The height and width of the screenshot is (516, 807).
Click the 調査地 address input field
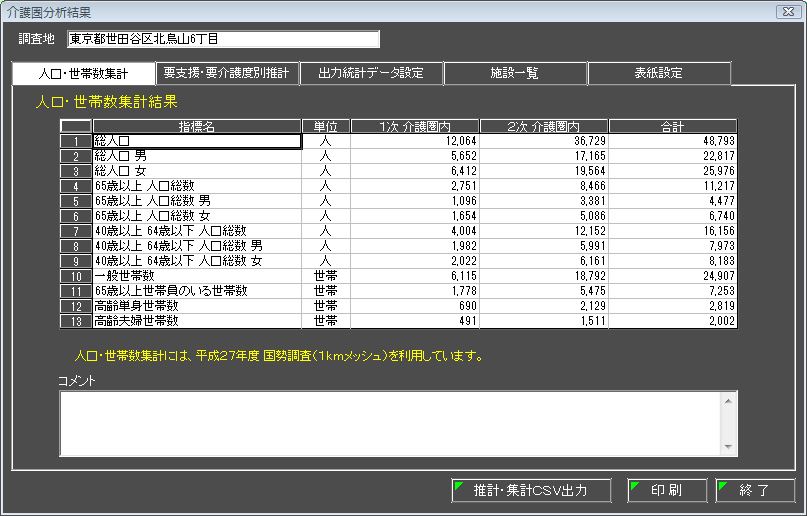pos(224,39)
